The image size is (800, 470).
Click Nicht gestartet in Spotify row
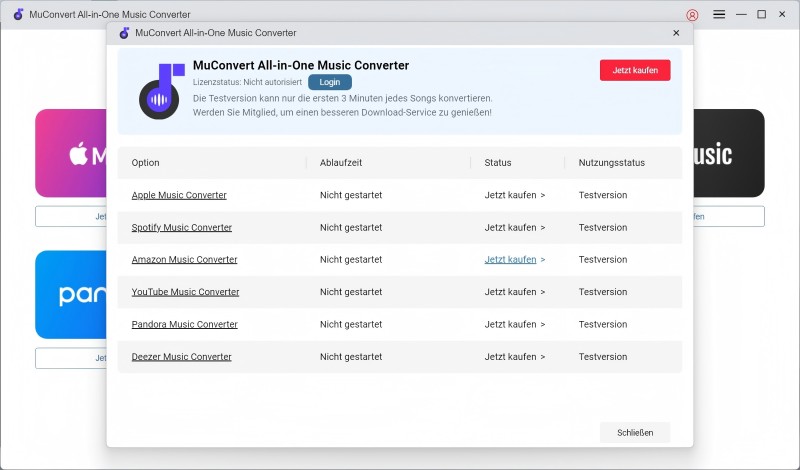point(351,227)
